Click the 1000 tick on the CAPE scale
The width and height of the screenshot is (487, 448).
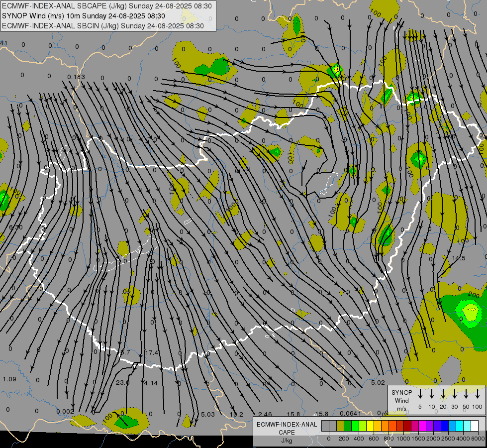(x=403, y=439)
